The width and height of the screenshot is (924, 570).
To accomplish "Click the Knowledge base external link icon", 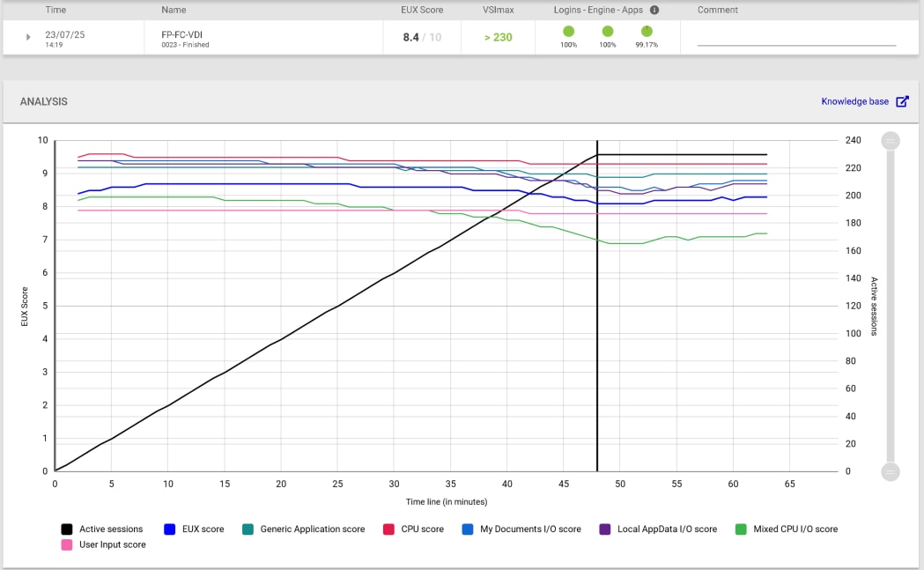I will (x=902, y=101).
